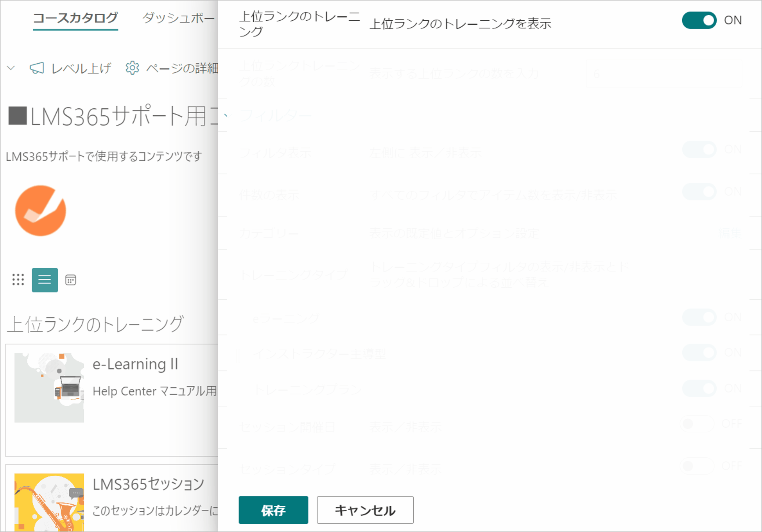Image resolution: width=762 pixels, height=532 pixels.
Task: Click the レベル上げ megaphone icon
Action: click(37, 68)
